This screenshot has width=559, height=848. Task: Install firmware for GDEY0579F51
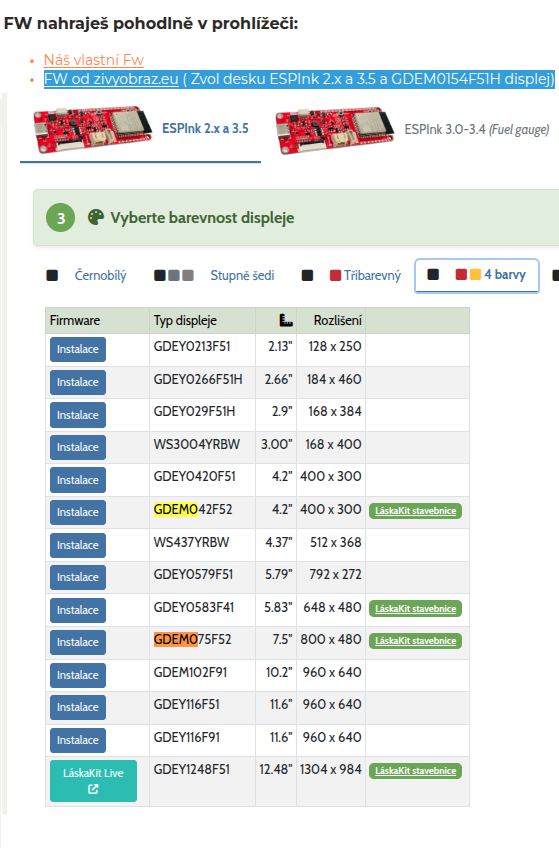pyautogui.click(x=78, y=577)
